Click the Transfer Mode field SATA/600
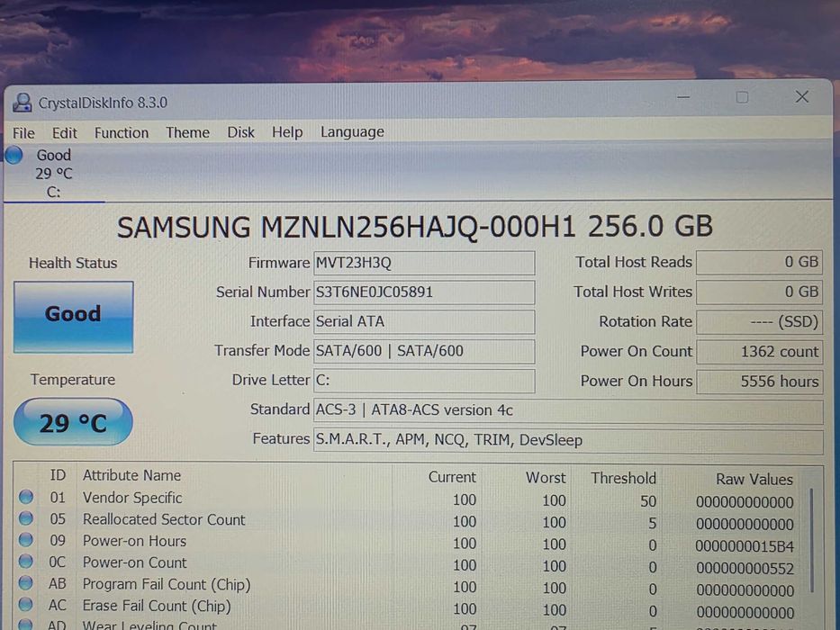 pyautogui.click(x=424, y=351)
